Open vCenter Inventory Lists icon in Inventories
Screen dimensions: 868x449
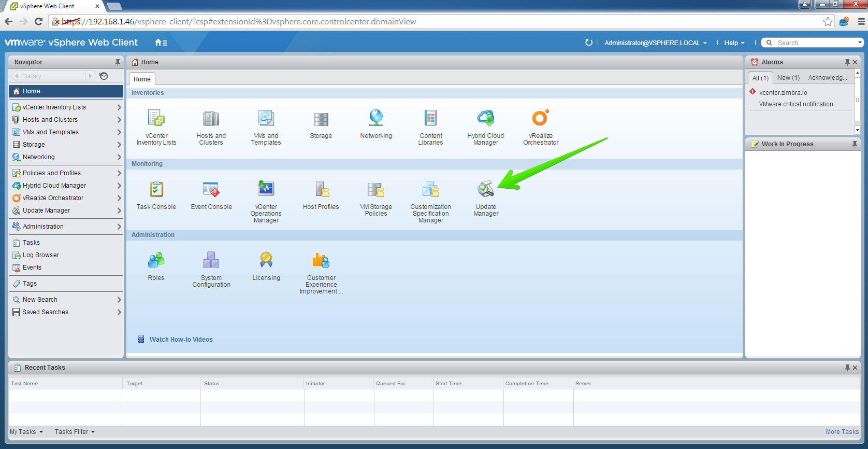156,118
